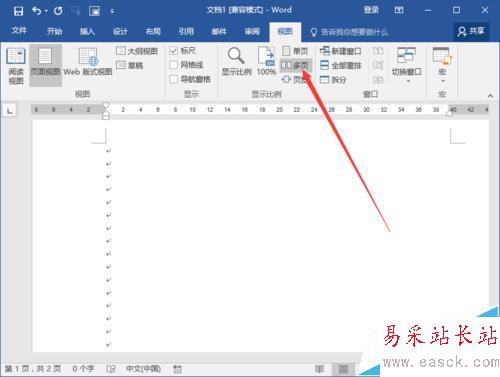This screenshot has width=500, height=377.
Task: Switch to read mode from status bar
Action: 319,369
